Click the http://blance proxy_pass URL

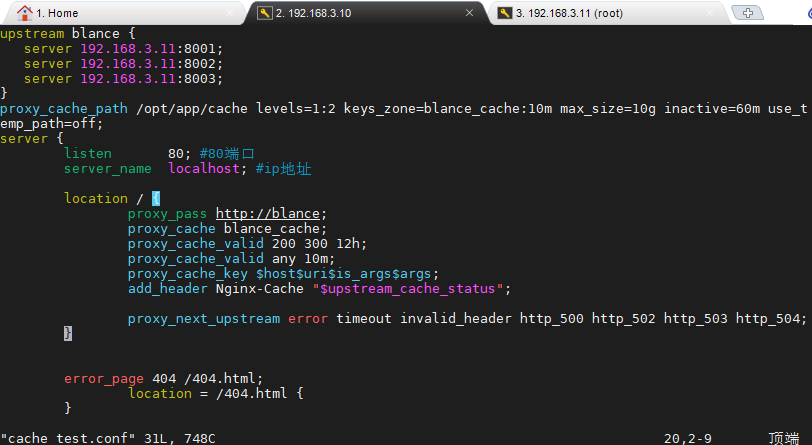point(268,213)
